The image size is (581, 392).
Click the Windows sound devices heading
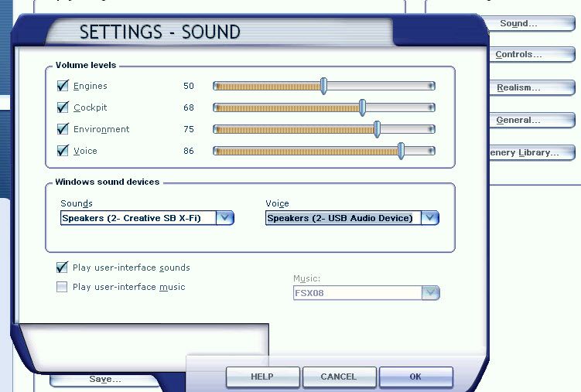[x=108, y=182]
